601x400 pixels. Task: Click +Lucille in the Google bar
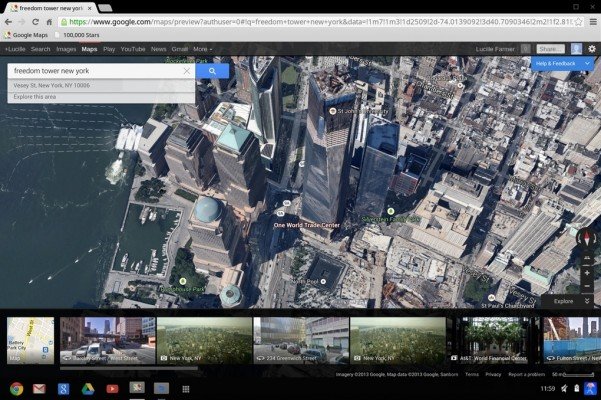pyautogui.click(x=15, y=49)
